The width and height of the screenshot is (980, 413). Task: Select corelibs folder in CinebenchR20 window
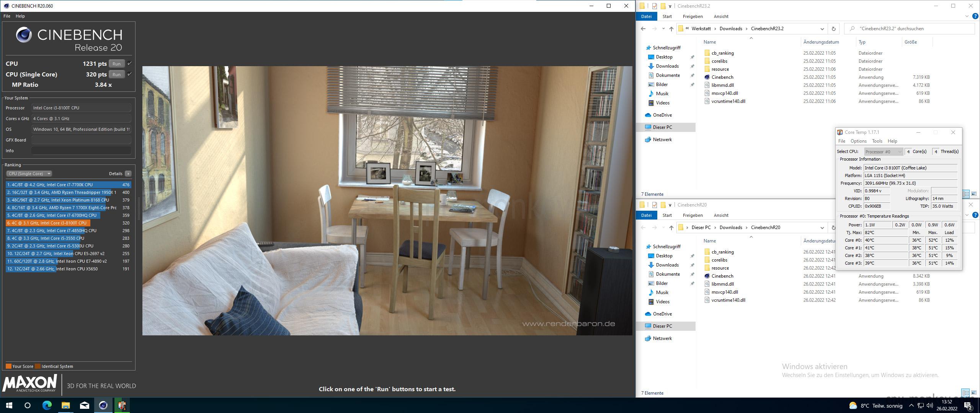click(x=719, y=260)
